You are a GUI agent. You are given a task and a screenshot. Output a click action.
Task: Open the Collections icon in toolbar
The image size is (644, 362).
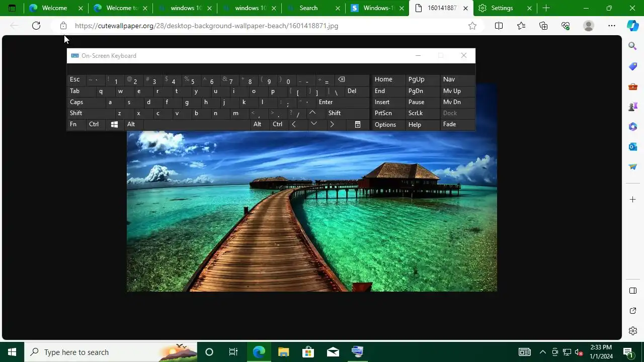click(x=543, y=26)
